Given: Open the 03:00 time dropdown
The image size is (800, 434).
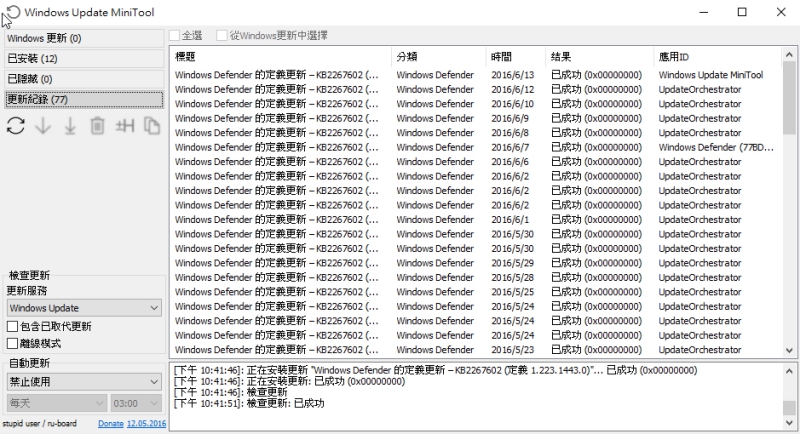Looking at the screenshot, I should 136,403.
